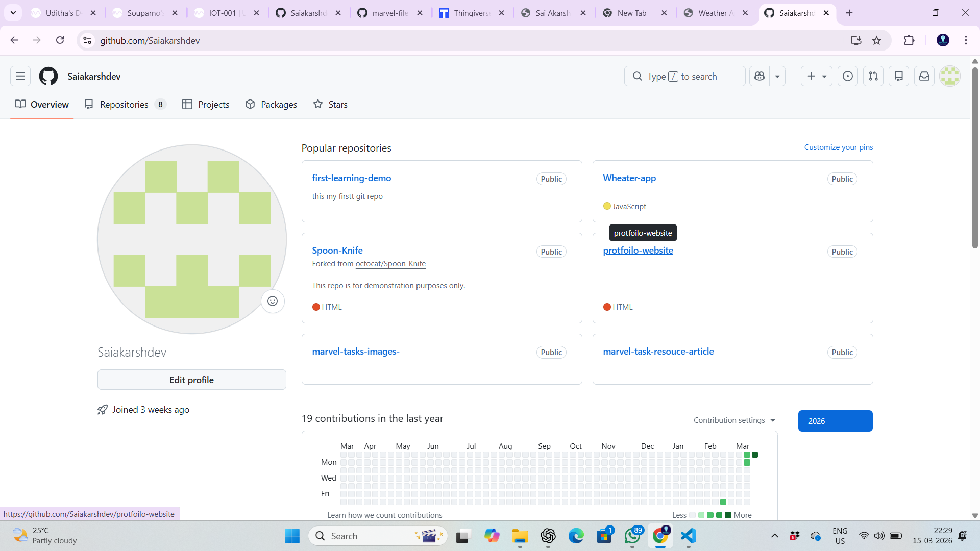980x551 pixels.
Task: Focus the Type to search field
Action: click(684, 76)
